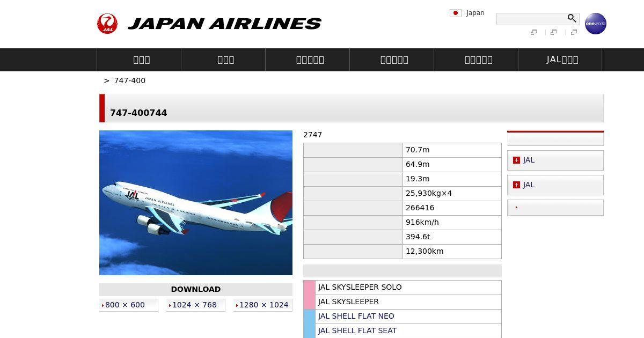Screen dimensions: 644x338
Task: Select the 70.7m table cell
Action: [452, 150]
